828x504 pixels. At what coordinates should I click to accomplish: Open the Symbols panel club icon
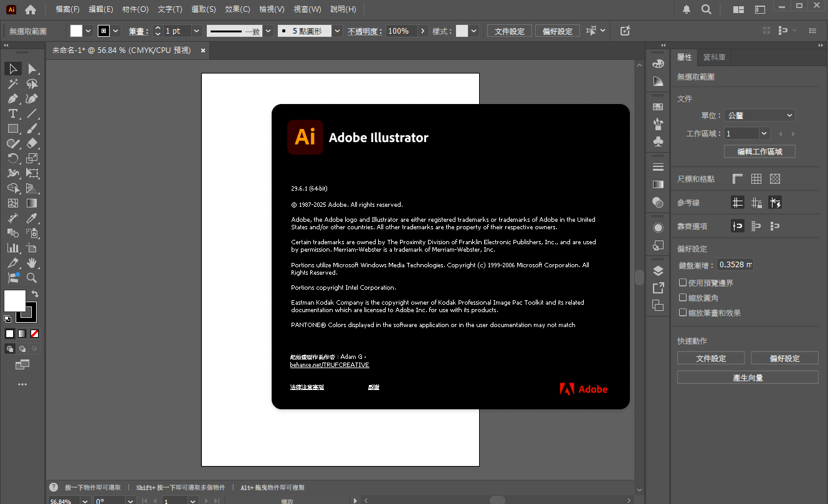(658, 142)
